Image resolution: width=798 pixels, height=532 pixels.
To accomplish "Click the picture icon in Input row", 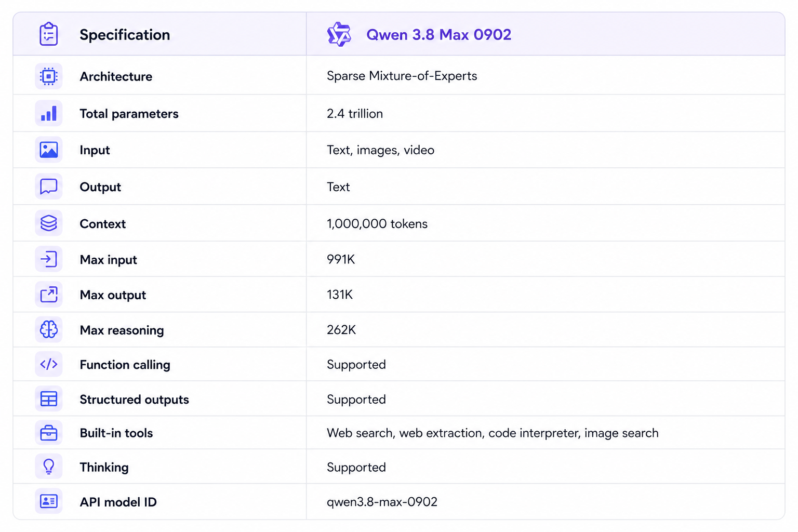I will (x=49, y=150).
